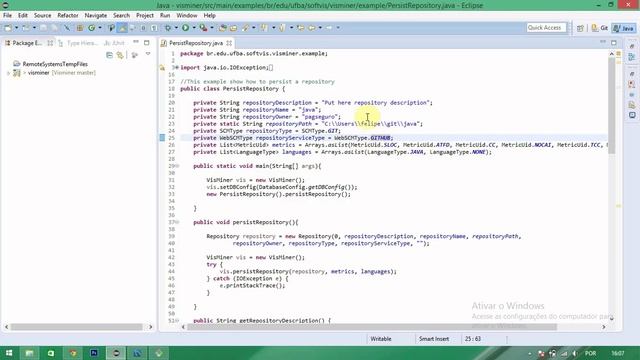Open the Navigate menu
Viewport: 640px width, 360px height.
[x=96, y=16]
